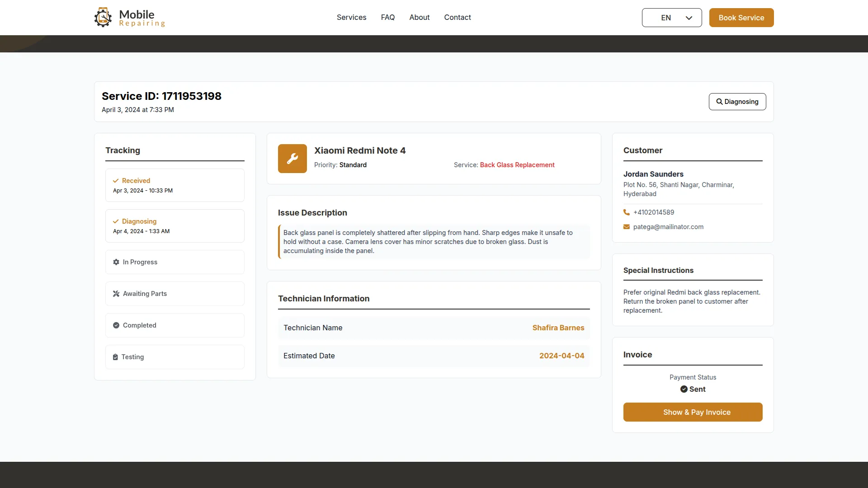Image resolution: width=868 pixels, height=488 pixels.
Task: Click the clipboard icon on Testing
Action: point(115,357)
